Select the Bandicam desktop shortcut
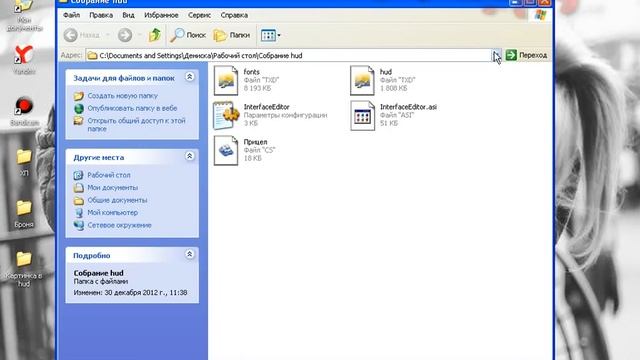Viewport: 640px width, 360px height. [24, 111]
